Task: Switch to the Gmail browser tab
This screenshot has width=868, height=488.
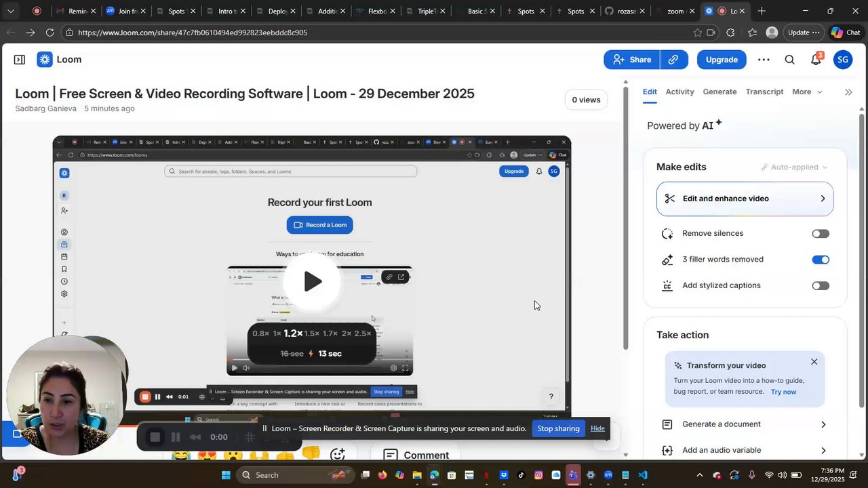Action: click(75, 11)
